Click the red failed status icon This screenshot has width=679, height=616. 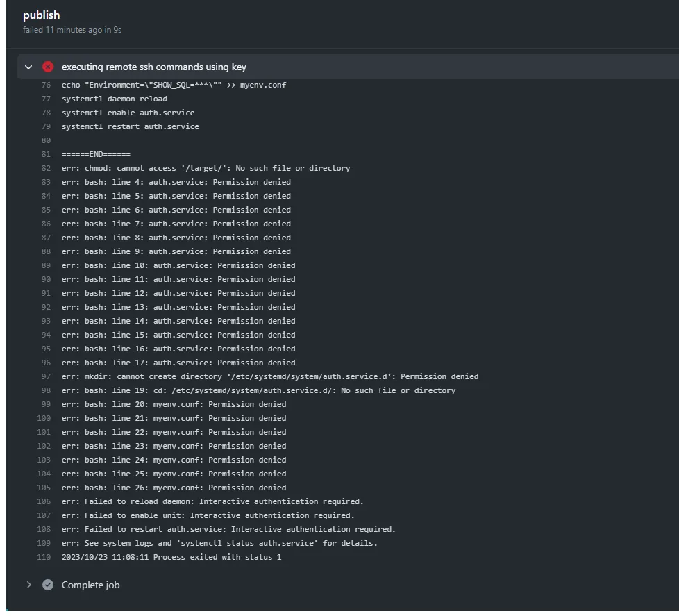(x=48, y=67)
